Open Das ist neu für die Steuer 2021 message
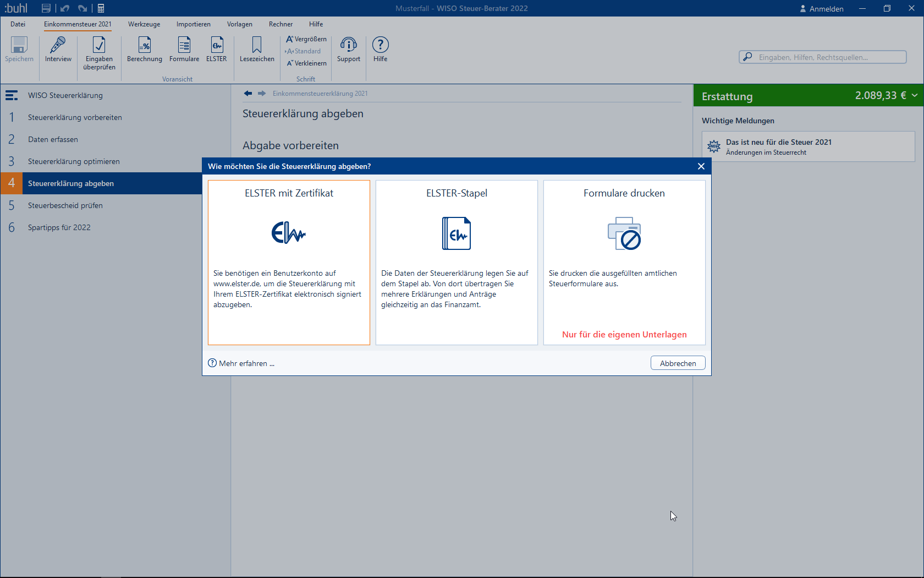 point(809,146)
